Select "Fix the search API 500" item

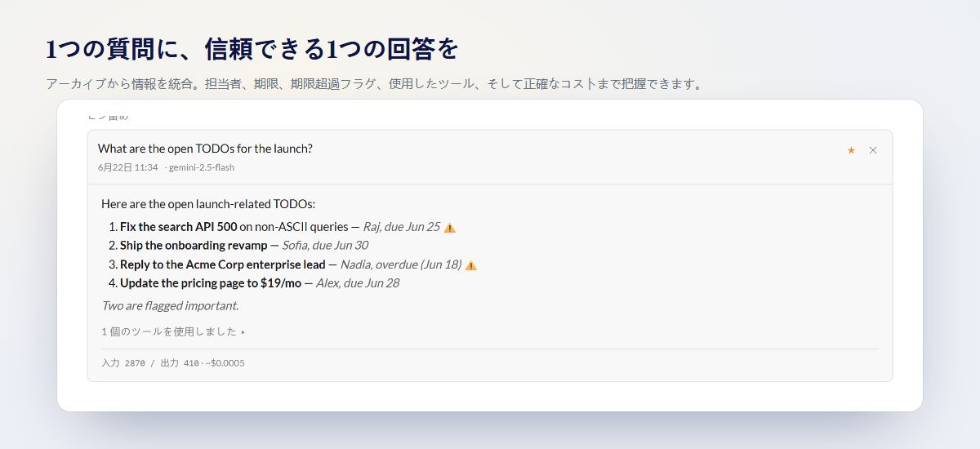[x=178, y=227]
